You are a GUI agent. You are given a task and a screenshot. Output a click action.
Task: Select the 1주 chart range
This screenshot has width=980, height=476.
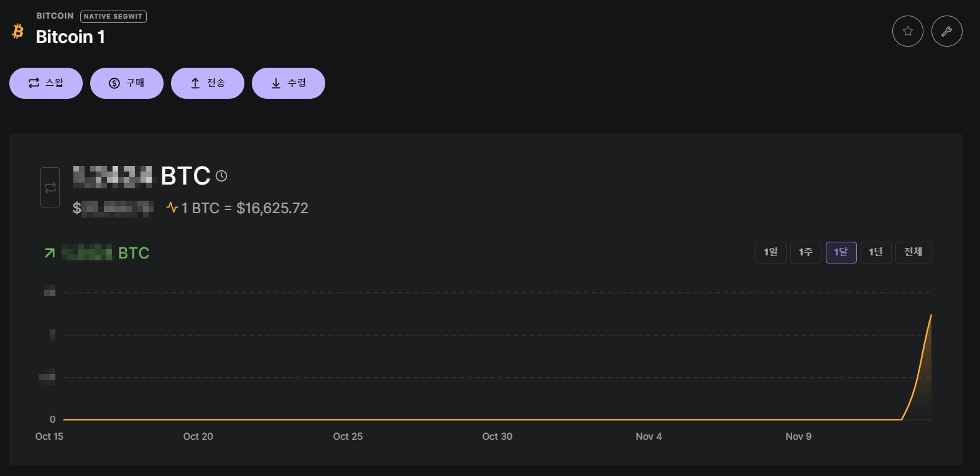click(x=806, y=252)
